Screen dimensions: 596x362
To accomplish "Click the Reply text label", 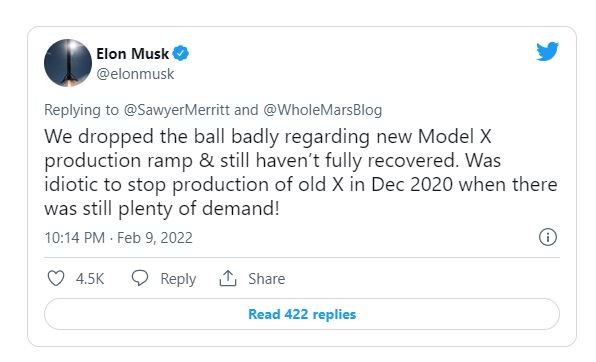I will click(178, 279).
